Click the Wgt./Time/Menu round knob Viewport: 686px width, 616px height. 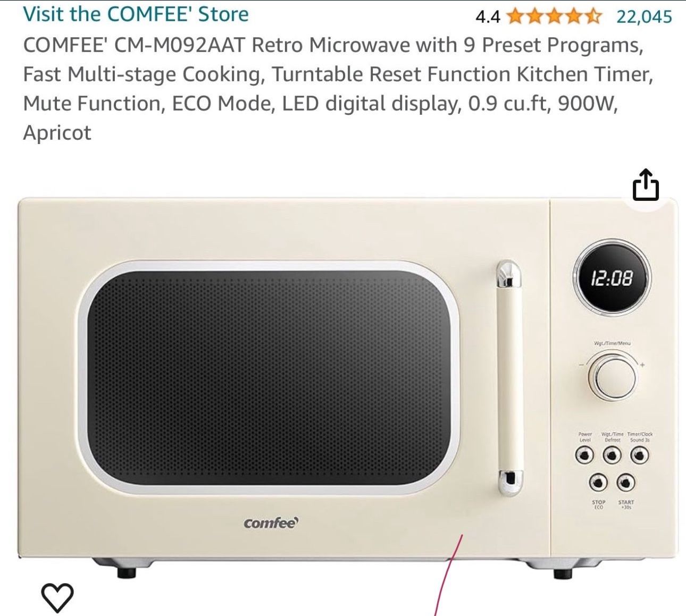[x=612, y=377]
